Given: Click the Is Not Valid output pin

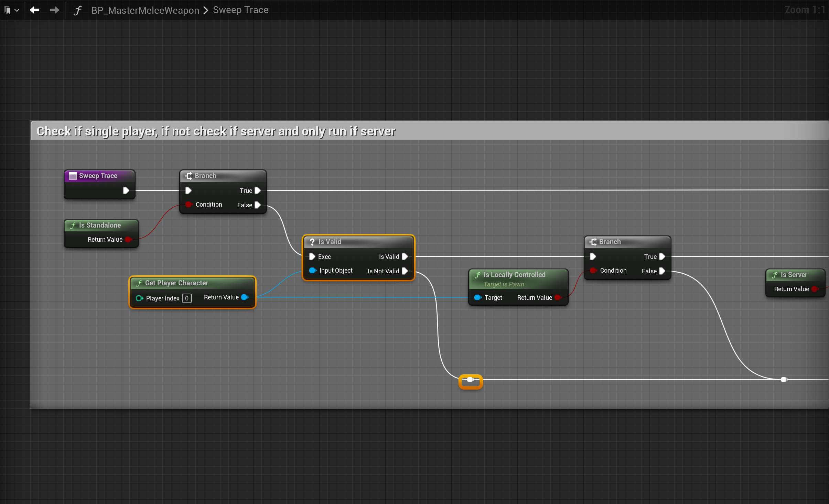Looking at the screenshot, I should (x=405, y=271).
